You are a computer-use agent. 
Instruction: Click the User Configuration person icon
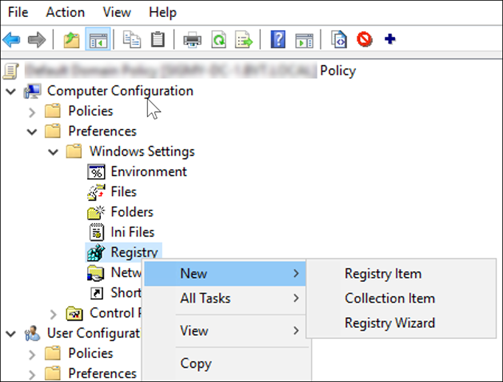[x=32, y=333]
